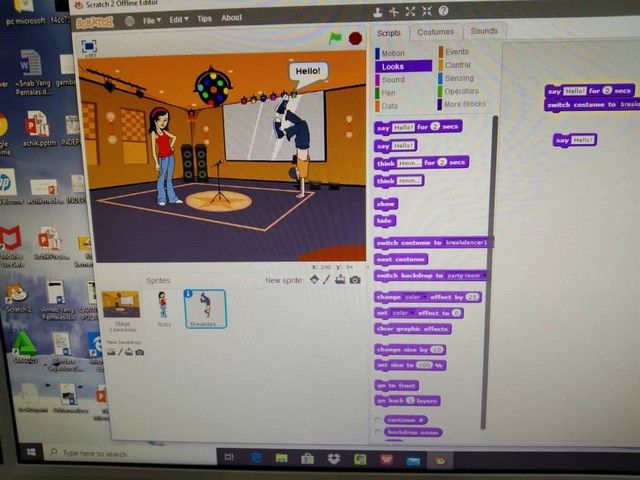Select the Motion block category

[393, 53]
